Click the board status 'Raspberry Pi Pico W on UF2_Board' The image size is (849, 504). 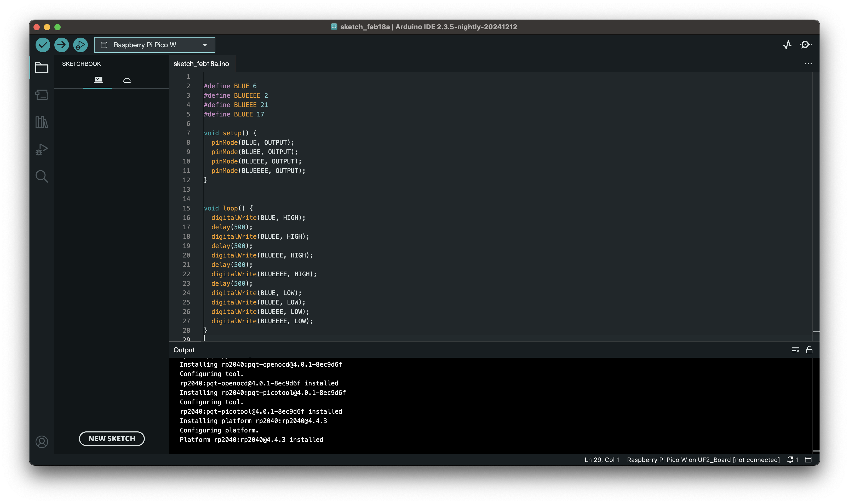click(703, 460)
